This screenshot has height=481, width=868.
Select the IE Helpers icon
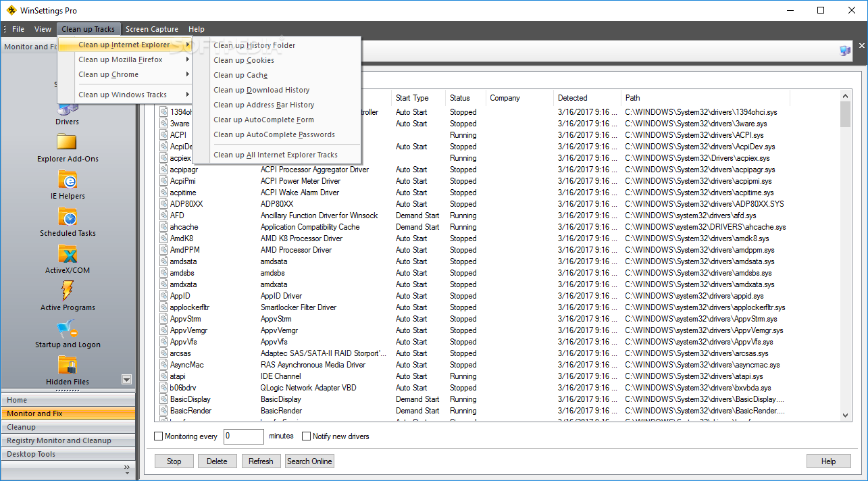click(67, 179)
